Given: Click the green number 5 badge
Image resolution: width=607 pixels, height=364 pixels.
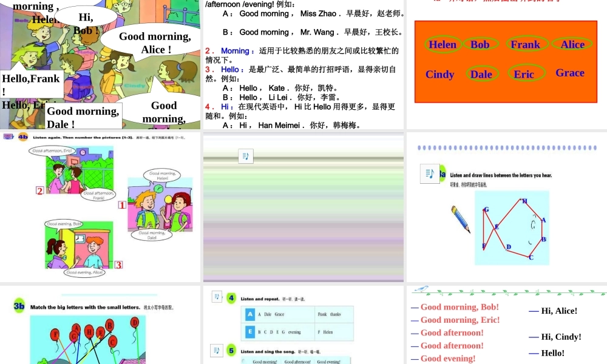Looking at the screenshot, I should (231, 351).
